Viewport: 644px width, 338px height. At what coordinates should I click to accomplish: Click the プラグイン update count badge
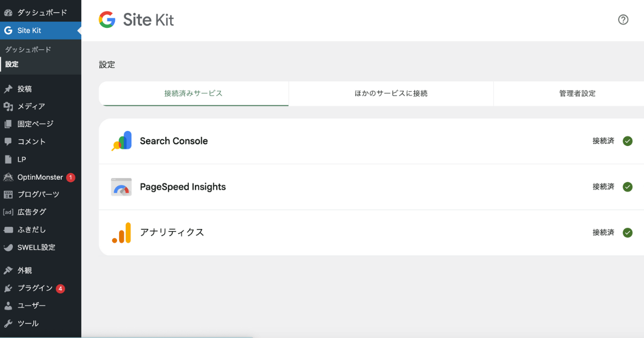pos(61,288)
